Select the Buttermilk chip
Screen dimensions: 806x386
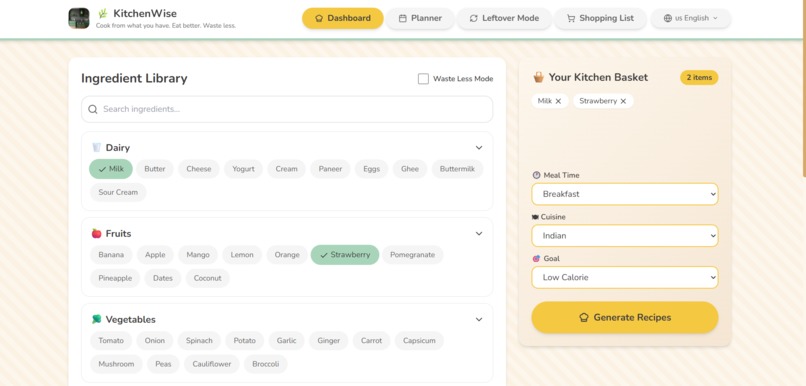457,169
